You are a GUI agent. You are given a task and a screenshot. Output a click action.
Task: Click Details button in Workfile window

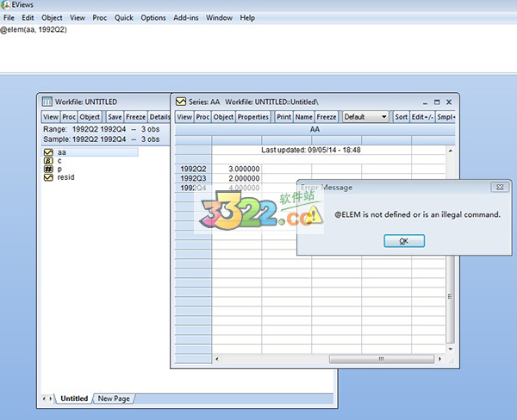pyautogui.click(x=159, y=117)
